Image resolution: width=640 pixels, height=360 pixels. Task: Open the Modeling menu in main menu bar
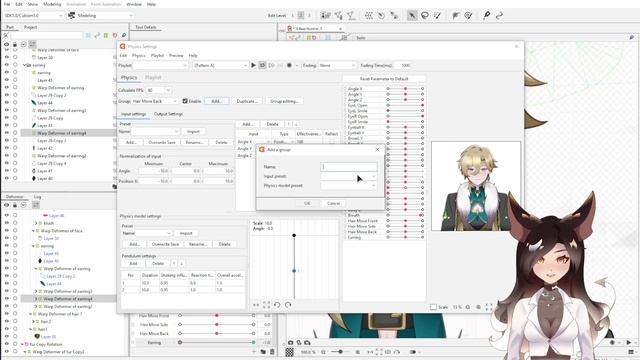(x=52, y=4)
